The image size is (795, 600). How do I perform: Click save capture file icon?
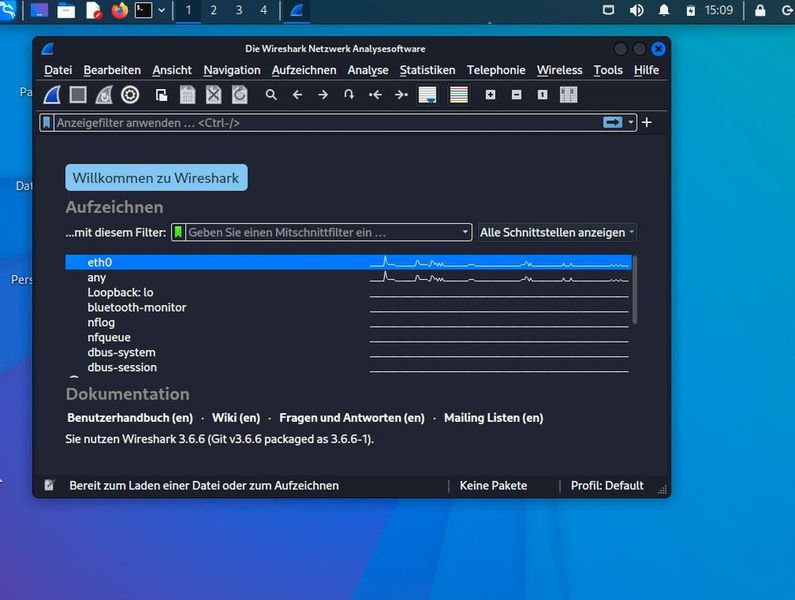tap(188, 95)
